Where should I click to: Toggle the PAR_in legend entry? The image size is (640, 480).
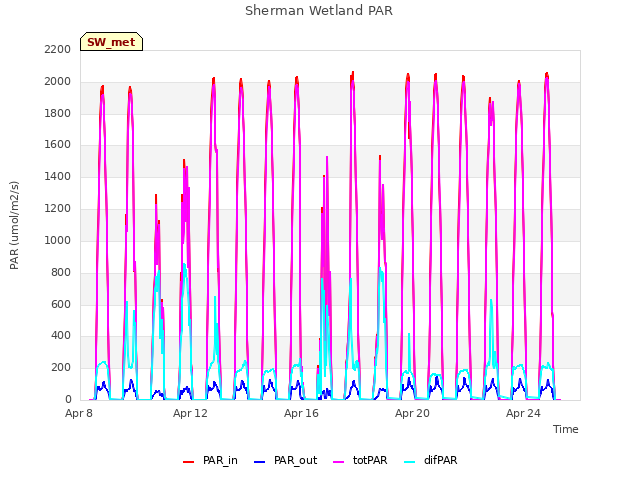pyautogui.click(x=210, y=460)
